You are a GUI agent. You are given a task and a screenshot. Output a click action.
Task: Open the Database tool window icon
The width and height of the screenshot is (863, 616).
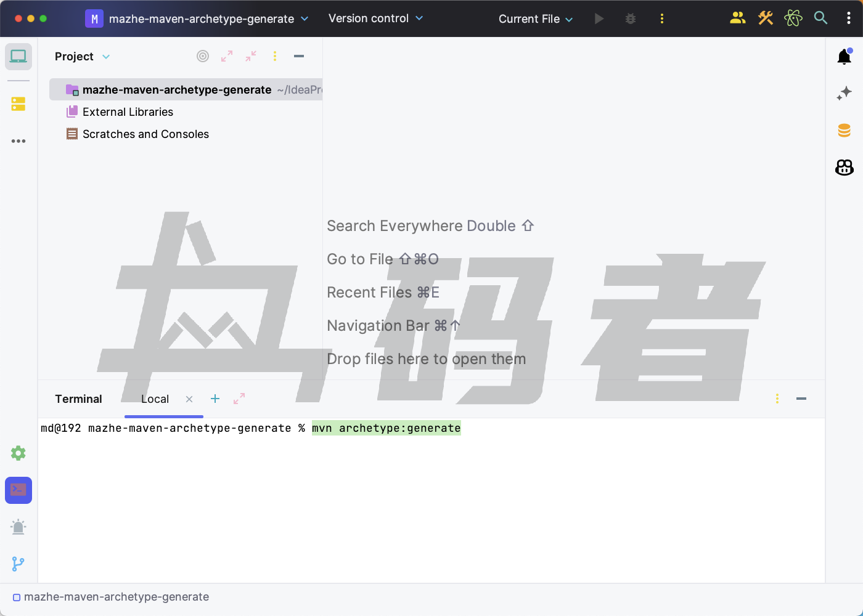tap(844, 130)
